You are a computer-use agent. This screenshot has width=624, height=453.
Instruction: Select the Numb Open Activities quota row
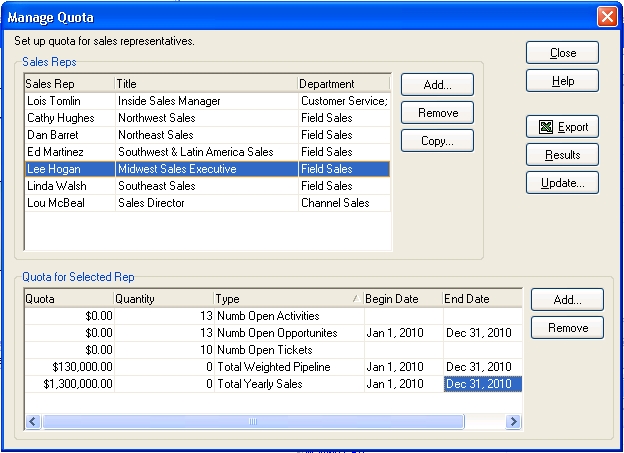273,316
